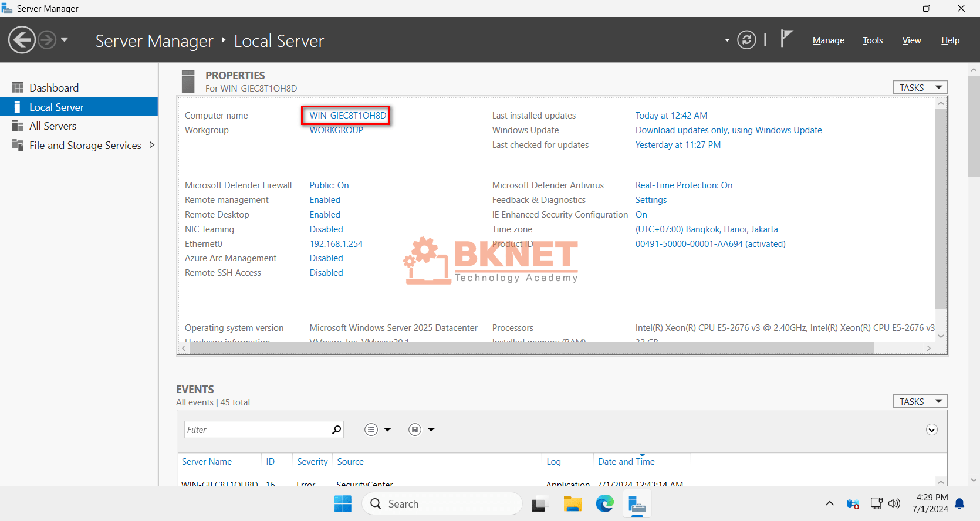Click the WORKGROUP link
This screenshot has height=521, width=980.
click(x=336, y=130)
